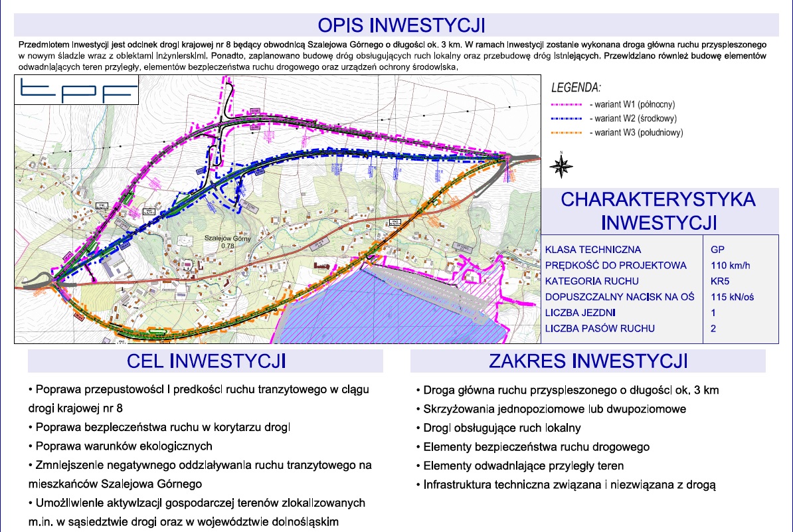Click the "115 kN/oś" axle load value
Screen dimensions: 793x532
pos(733,297)
